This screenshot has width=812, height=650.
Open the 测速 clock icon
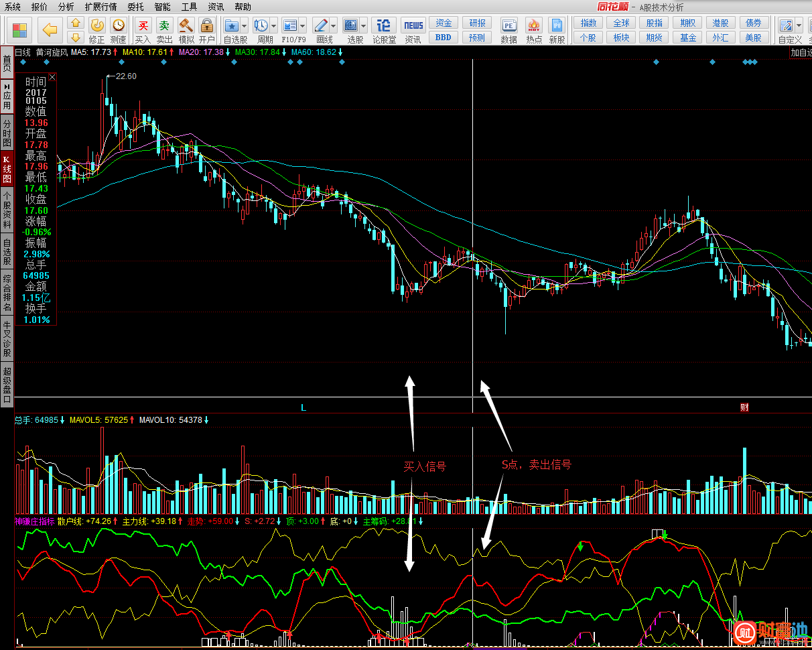pos(119,26)
